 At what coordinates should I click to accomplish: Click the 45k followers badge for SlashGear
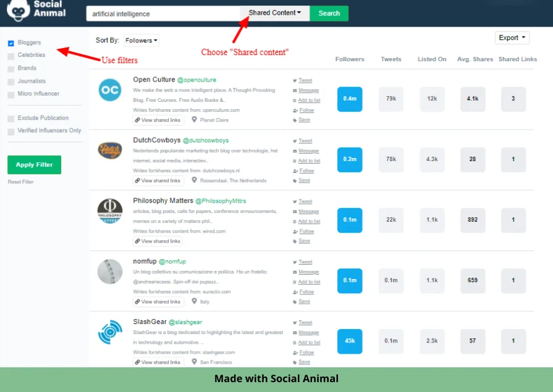tap(350, 341)
